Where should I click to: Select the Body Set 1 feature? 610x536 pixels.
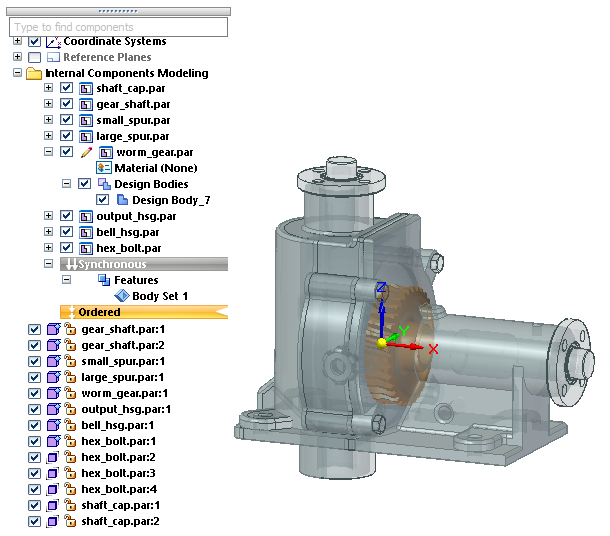[x=160, y=296]
